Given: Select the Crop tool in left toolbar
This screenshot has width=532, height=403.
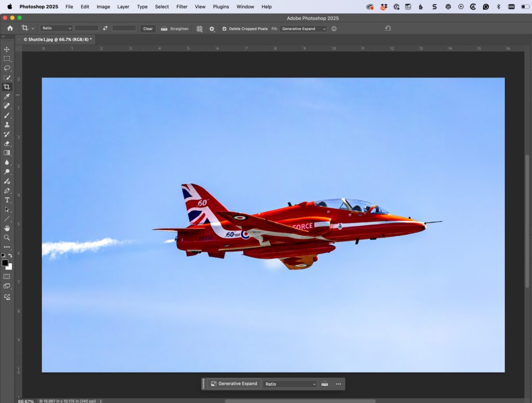Looking at the screenshot, I should point(7,87).
